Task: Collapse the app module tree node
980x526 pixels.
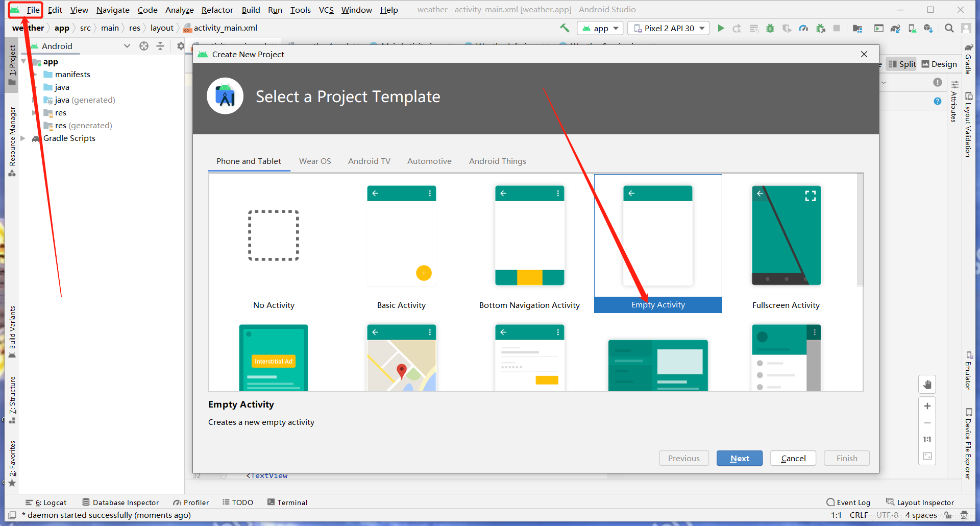Action: pos(23,61)
